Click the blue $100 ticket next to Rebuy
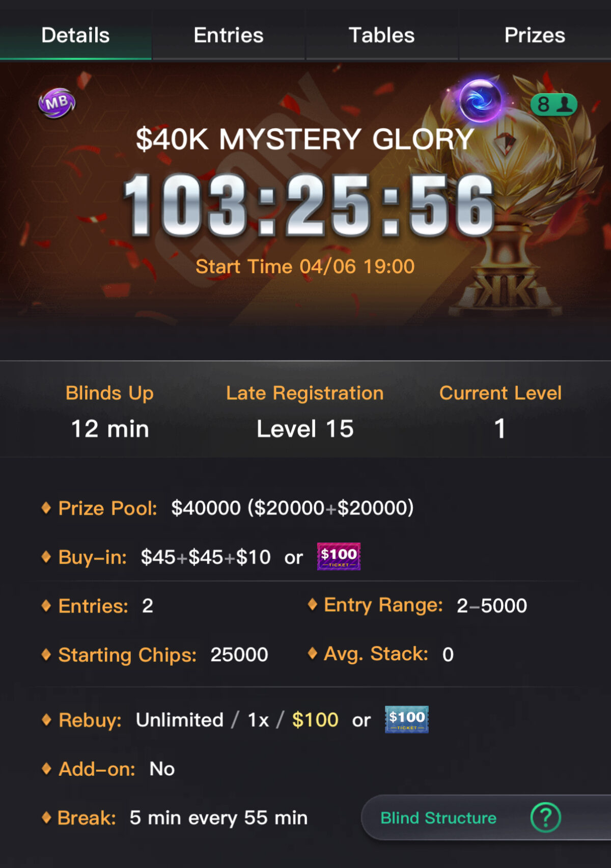The image size is (611, 868). click(x=406, y=719)
